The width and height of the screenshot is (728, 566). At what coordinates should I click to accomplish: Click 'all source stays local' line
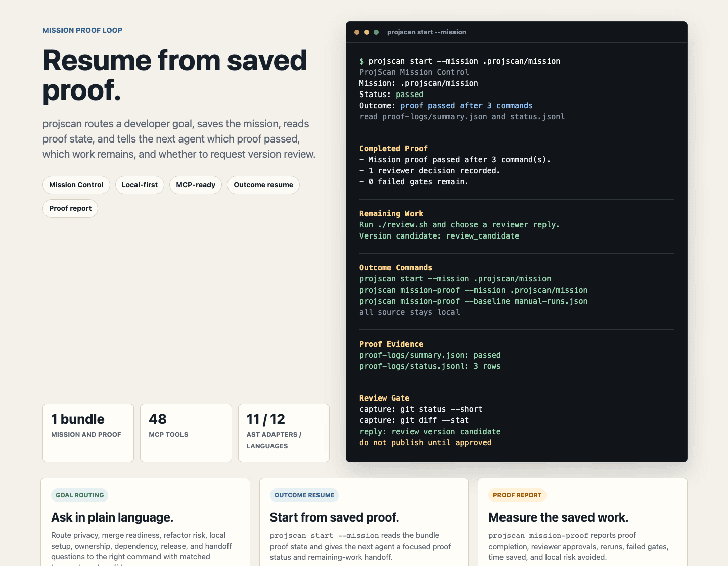pos(409,312)
